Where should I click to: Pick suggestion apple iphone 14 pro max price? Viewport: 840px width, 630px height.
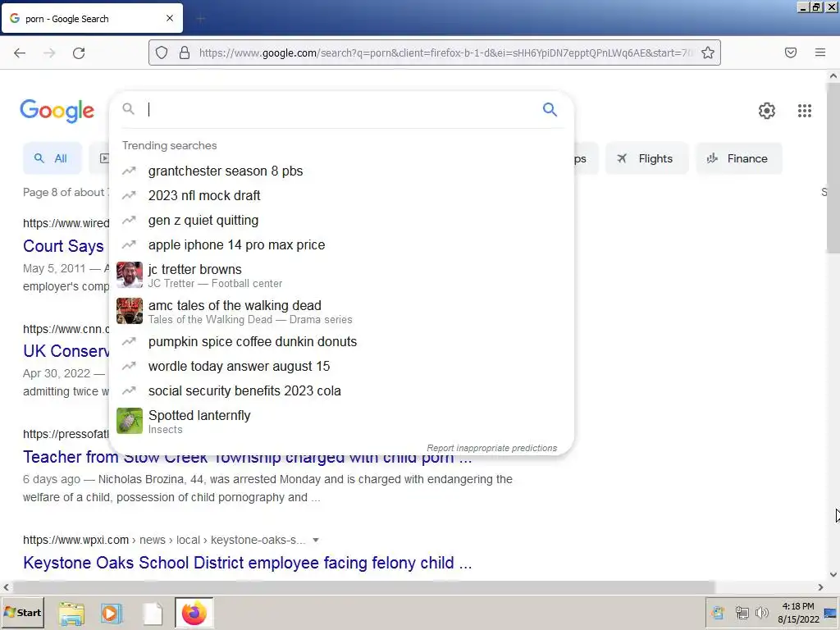pyautogui.click(x=341, y=244)
